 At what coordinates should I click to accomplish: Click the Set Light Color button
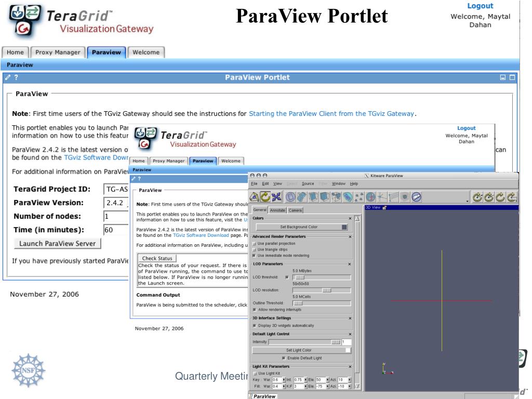click(x=302, y=350)
